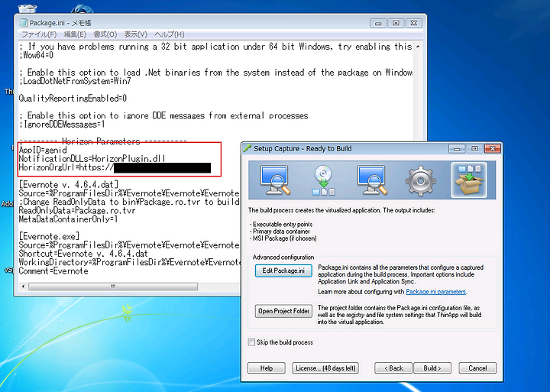Click Notepad horizontal scrollbar left arrow

24,287
